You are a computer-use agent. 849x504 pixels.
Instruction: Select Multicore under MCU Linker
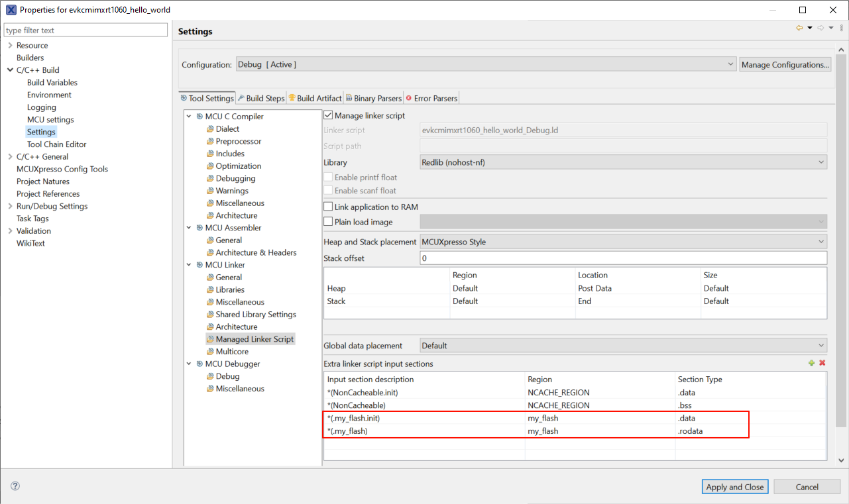point(231,352)
